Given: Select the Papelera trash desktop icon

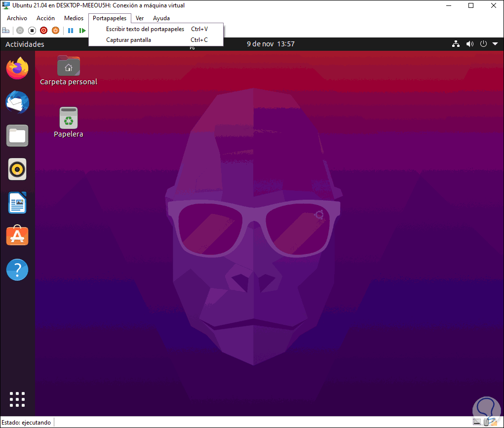Looking at the screenshot, I should click(x=69, y=122).
